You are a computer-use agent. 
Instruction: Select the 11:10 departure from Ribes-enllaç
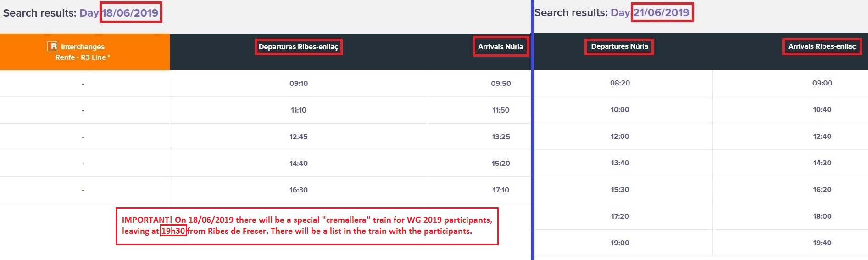coord(299,110)
